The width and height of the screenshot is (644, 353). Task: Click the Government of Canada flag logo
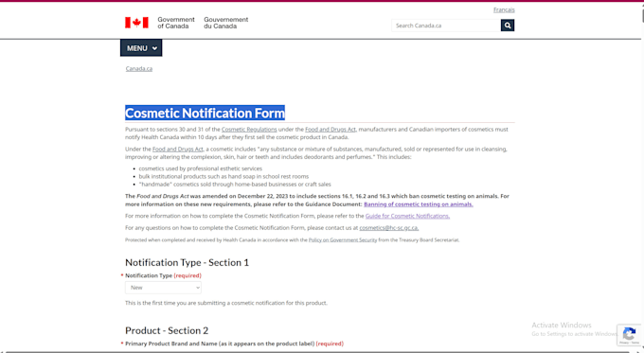click(136, 23)
